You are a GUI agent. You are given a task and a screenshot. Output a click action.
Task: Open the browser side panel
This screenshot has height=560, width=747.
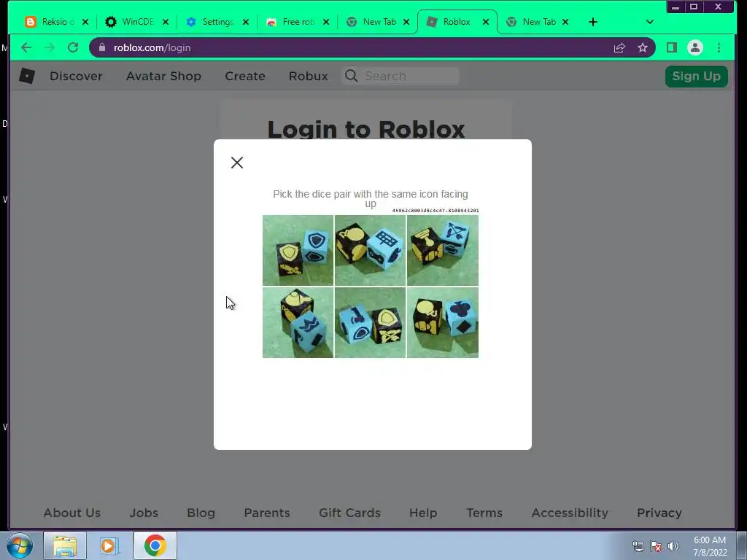pyautogui.click(x=672, y=47)
